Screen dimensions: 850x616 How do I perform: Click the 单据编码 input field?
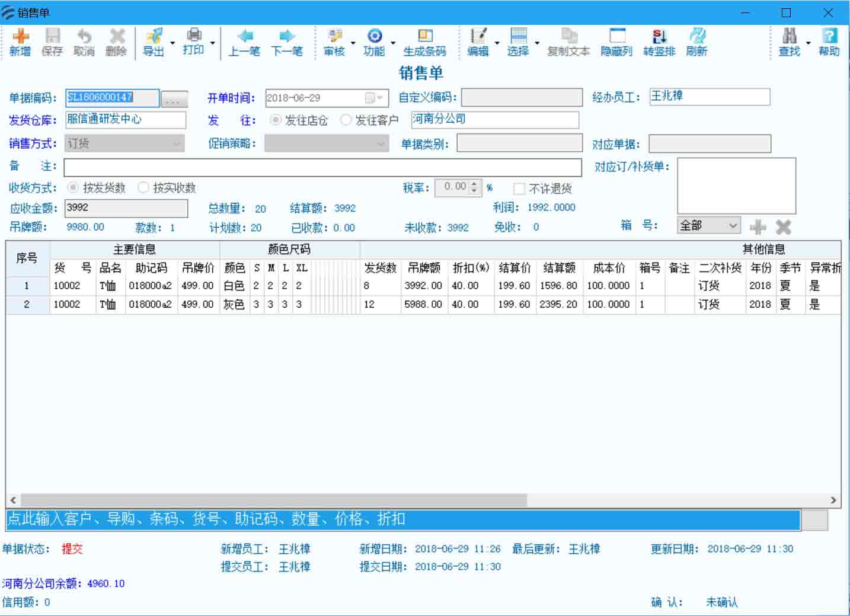(x=112, y=98)
